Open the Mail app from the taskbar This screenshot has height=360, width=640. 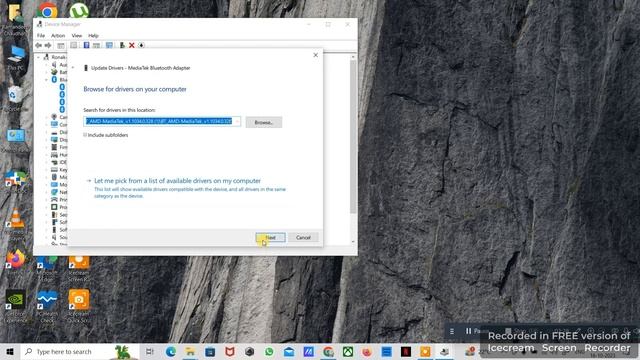[289, 351]
